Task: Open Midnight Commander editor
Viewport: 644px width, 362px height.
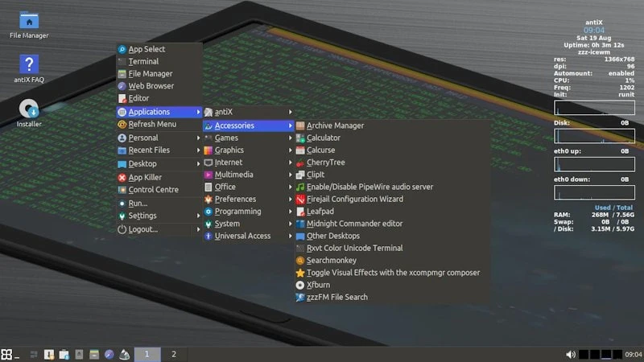Action: point(392,224)
